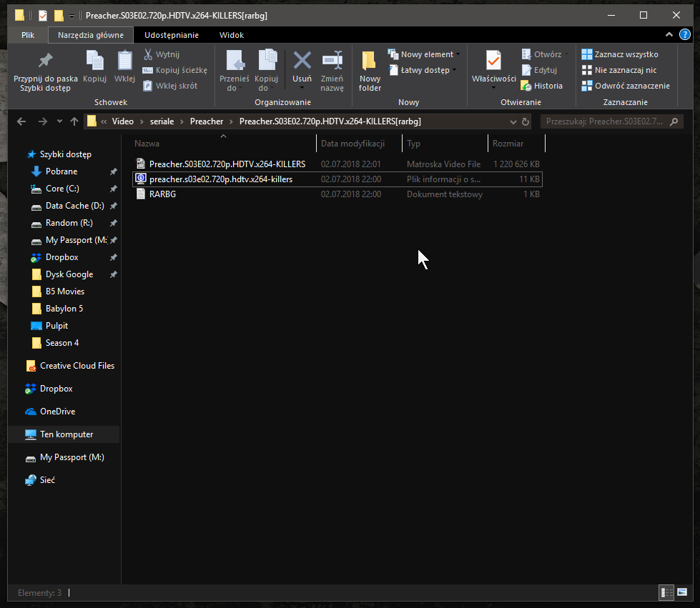This screenshot has height=608, width=700.
Task: Click the Wklej (paste) ribbon icon
Action: (x=124, y=61)
